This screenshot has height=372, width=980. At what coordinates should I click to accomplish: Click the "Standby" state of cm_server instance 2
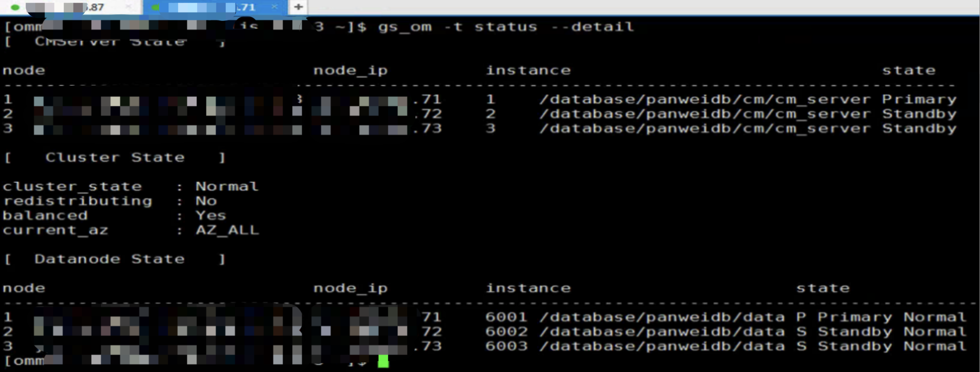point(919,114)
